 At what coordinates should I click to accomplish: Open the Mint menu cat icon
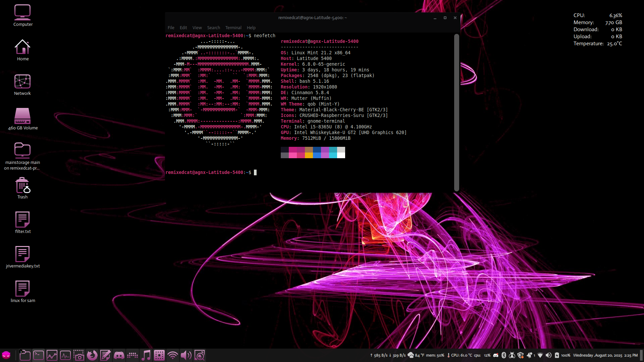[6, 355]
